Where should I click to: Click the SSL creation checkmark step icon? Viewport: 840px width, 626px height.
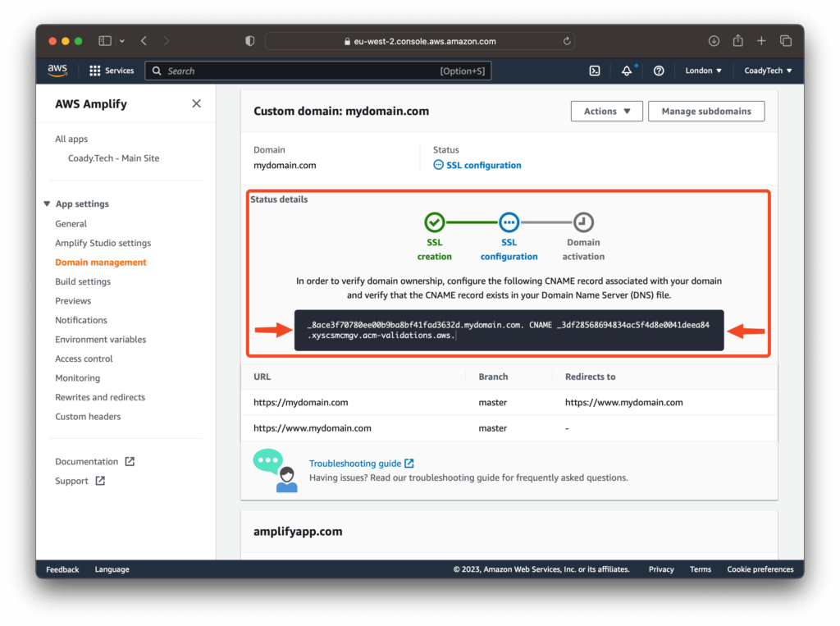coord(435,222)
